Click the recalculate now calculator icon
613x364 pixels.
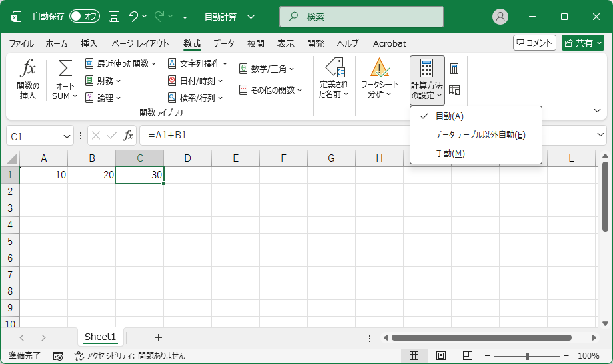coord(454,69)
